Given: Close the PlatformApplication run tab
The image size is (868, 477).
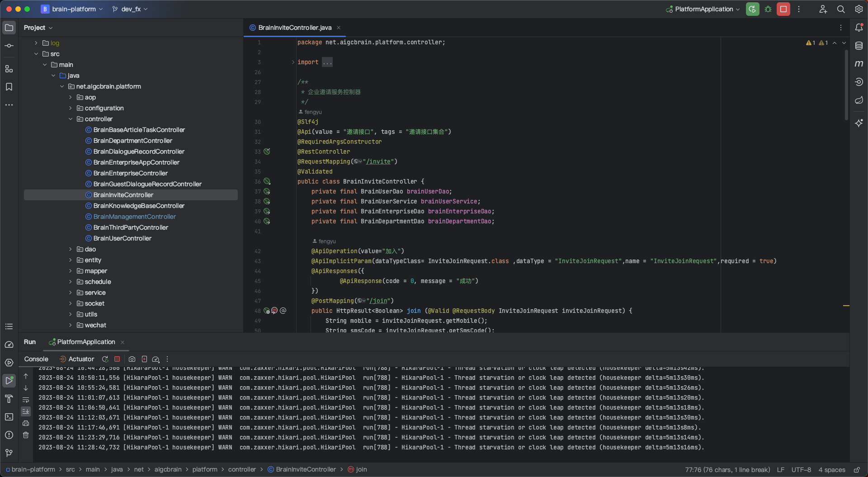Looking at the screenshot, I should click(123, 342).
